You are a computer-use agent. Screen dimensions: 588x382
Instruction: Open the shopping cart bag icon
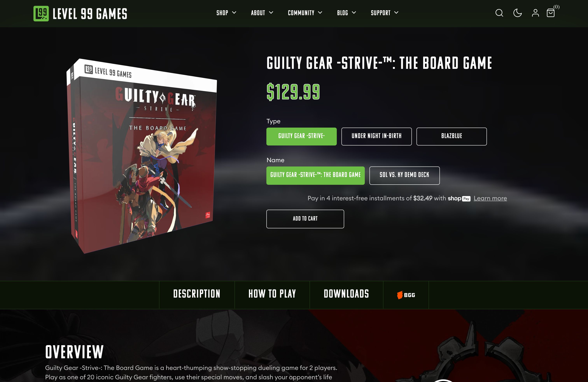click(x=551, y=13)
